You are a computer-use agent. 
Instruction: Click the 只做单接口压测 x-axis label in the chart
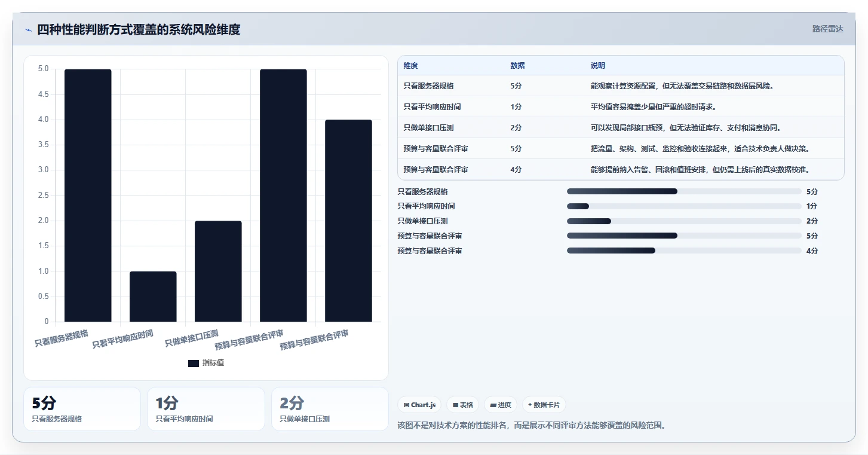point(191,338)
